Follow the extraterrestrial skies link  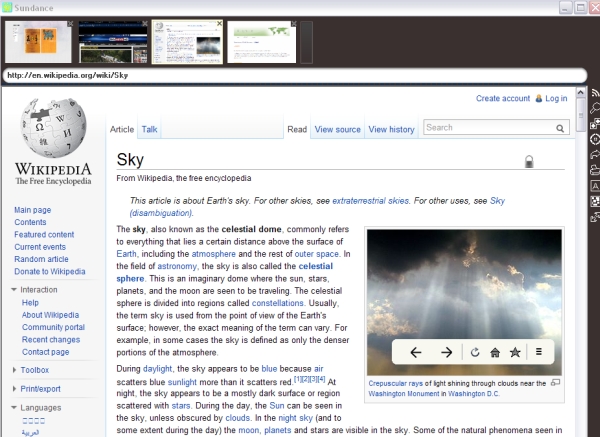[370, 201]
